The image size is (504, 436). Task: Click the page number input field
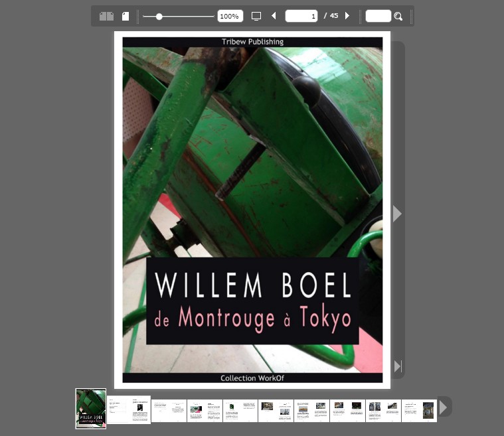coord(301,16)
